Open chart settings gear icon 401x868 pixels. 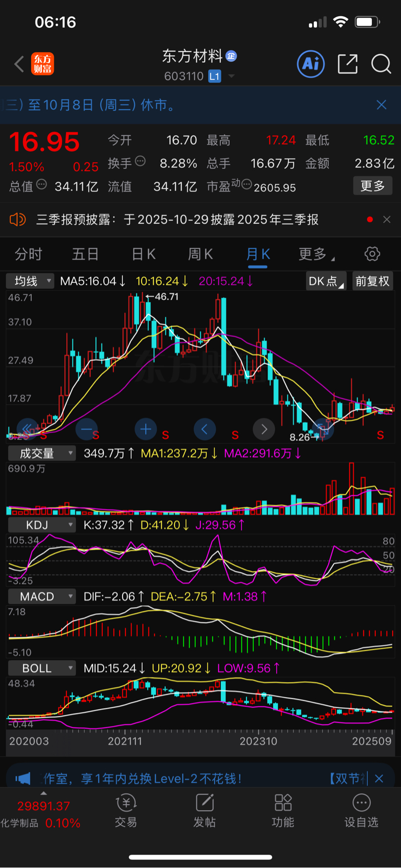pyautogui.click(x=372, y=254)
